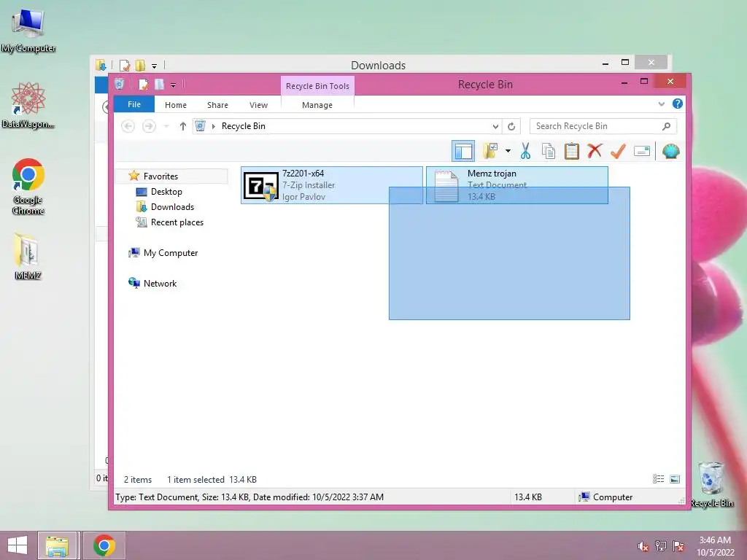Click Recycle Bin icon in quick access toolbar
Screen dimensions: 747x560
[x=120, y=85]
